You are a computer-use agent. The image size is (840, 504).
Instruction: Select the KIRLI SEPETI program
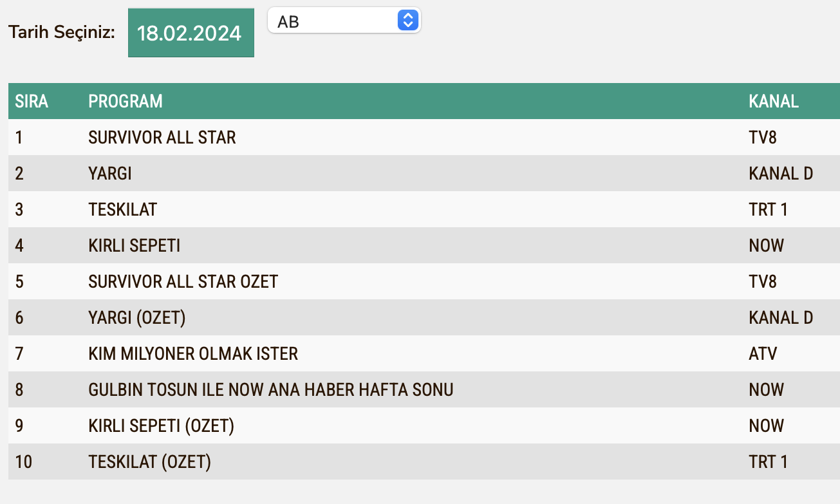[x=134, y=245]
